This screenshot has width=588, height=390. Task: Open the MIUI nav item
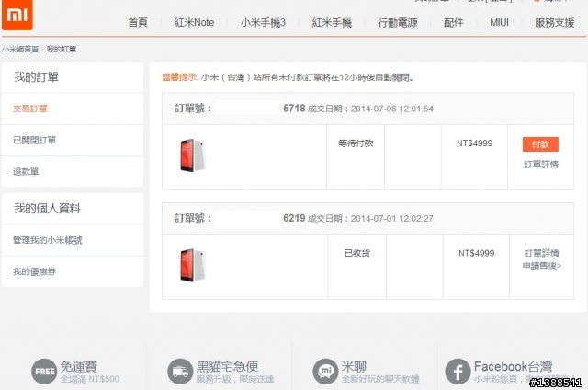[499, 22]
